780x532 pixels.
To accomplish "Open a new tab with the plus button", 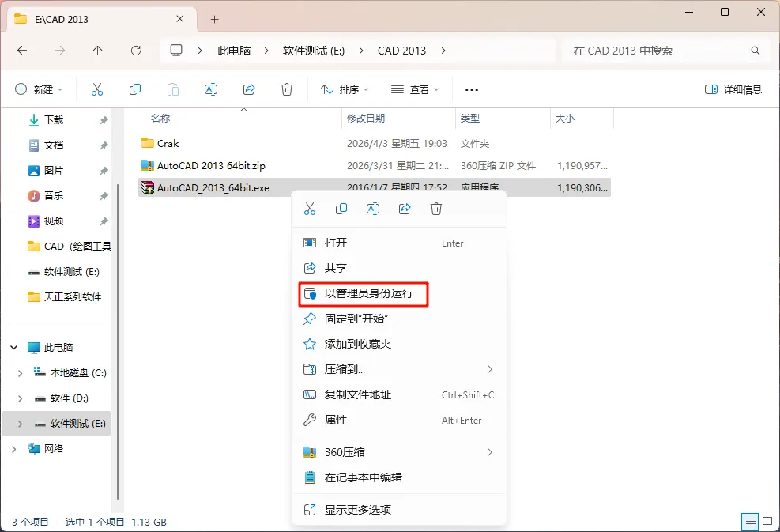I will click(214, 20).
